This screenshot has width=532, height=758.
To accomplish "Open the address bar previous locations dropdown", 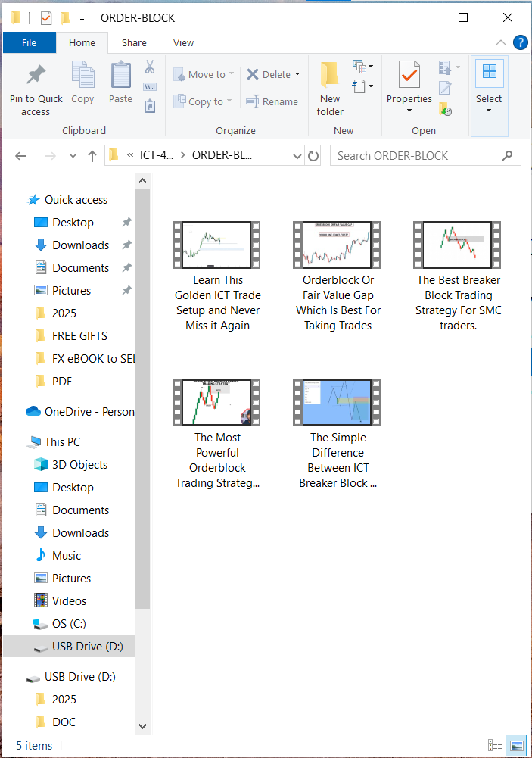I will click(297, 156).
